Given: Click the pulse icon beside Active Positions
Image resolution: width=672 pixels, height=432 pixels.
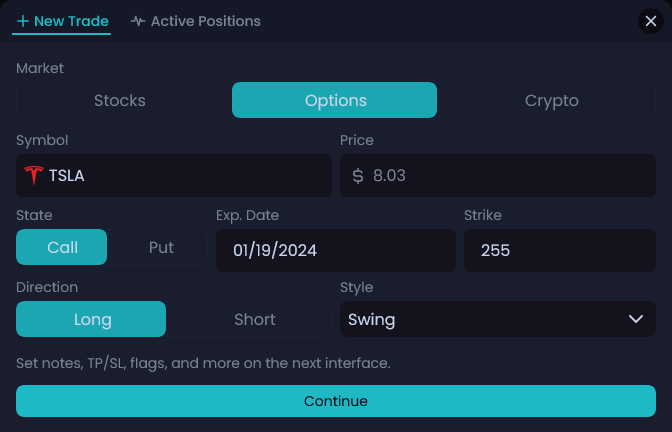Looking at the screenshot, I should (138, 21).
